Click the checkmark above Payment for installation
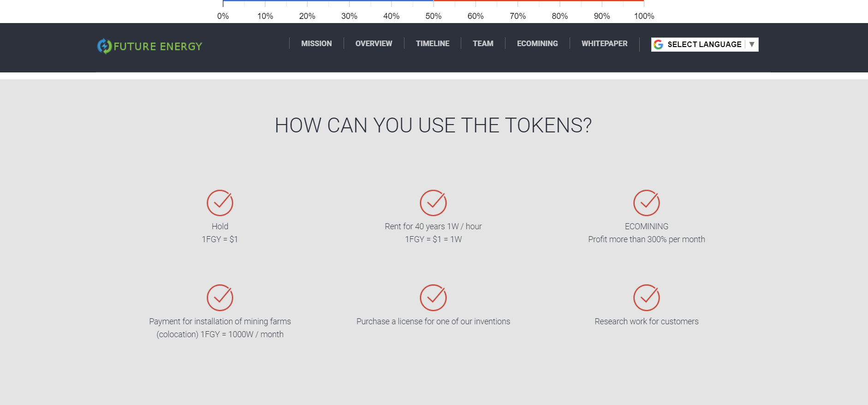Viewport: 868px width, 405px height. coord(220,298)
